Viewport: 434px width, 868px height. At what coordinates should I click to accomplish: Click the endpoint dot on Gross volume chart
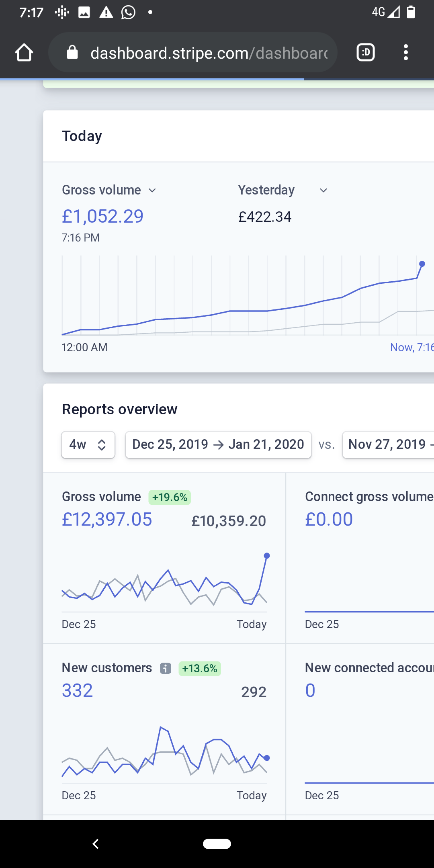[267, 556]
